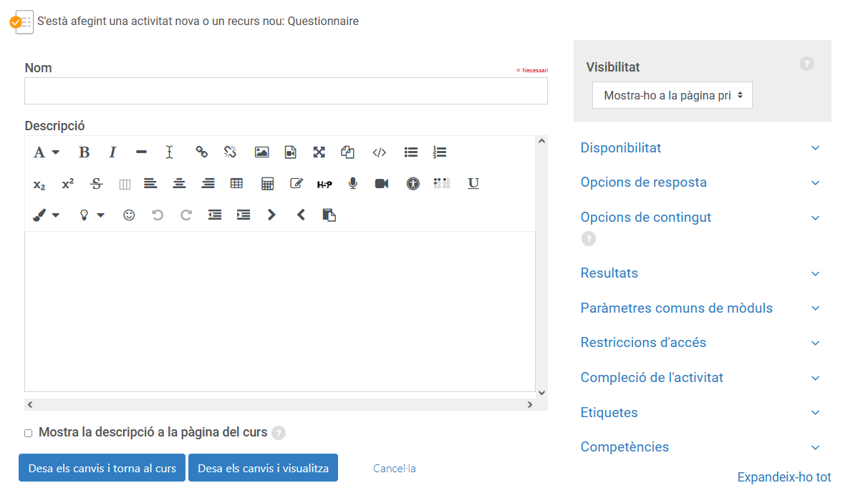Open the font color brush dropdown
Image resolution: width=868 pixels, height=503 pixels.
point(46,215)
